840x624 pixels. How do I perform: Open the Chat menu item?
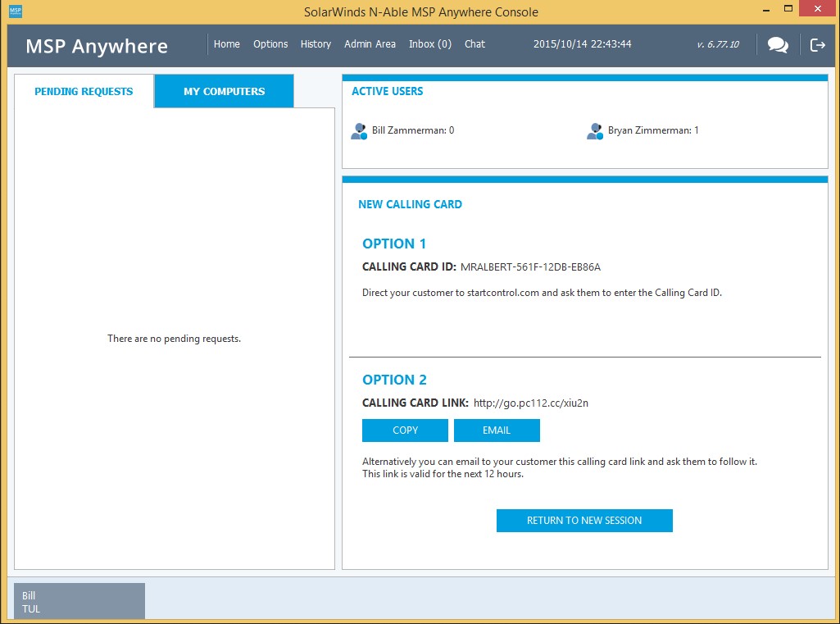tap(474, 44)
